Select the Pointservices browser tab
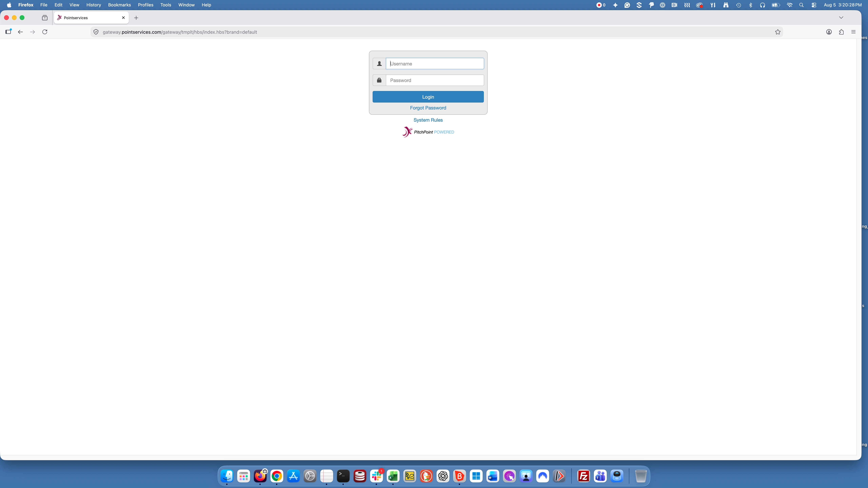This screenshot has width=868, height=488. click(91, 18)
